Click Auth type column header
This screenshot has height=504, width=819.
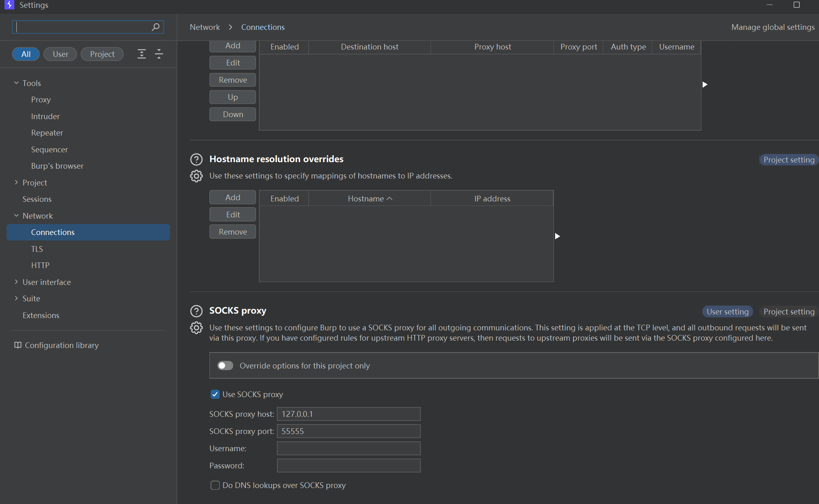point(628,47)
